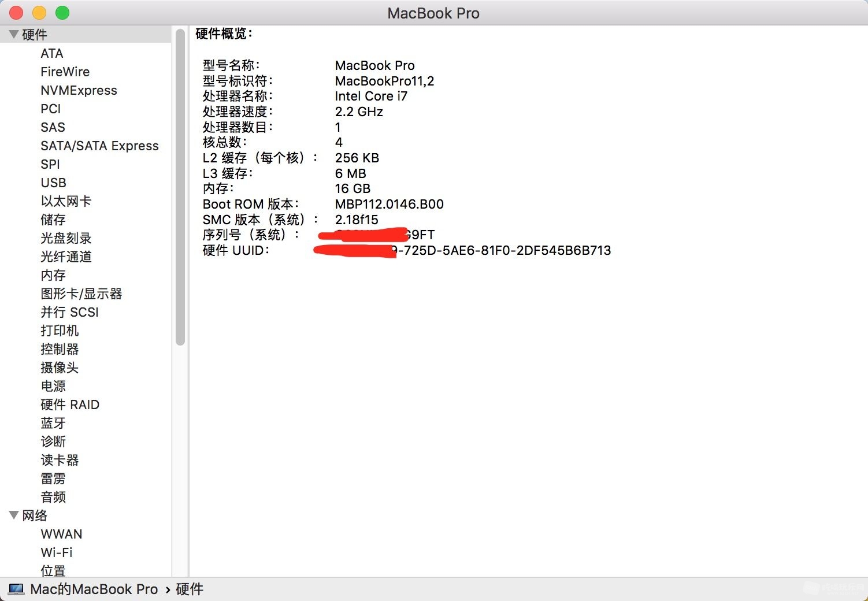Image resolution: width=868 pixels, height=601 pixels.
Task: Select PCI in the hardware list
Action: coord(51,109)
